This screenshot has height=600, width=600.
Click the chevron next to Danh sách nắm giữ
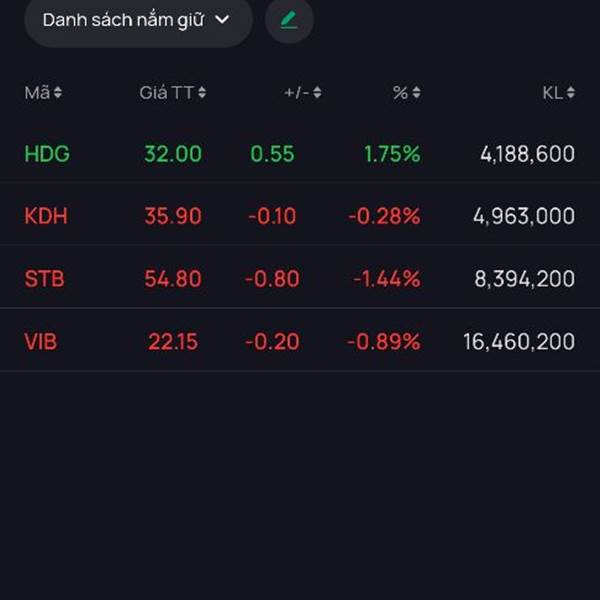coord(222,20)
